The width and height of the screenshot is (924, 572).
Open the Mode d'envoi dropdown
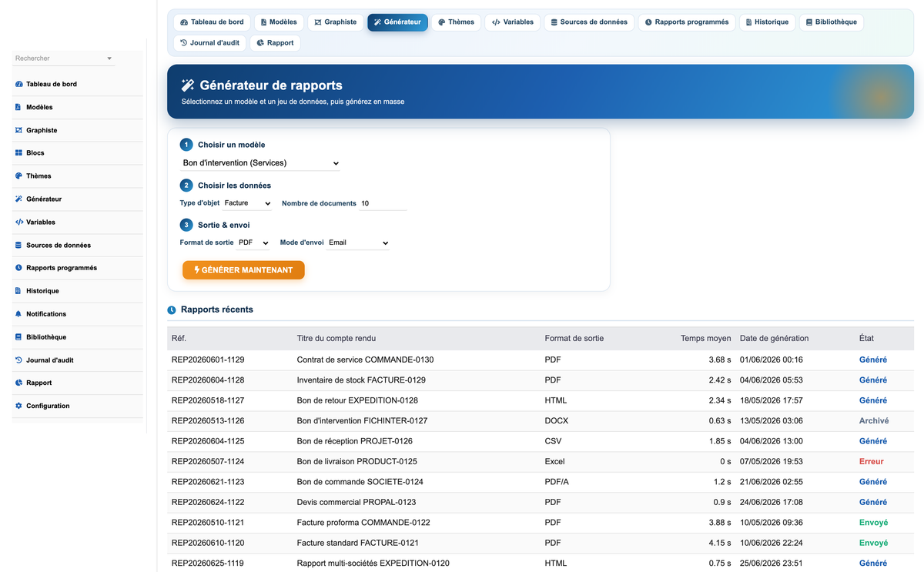[358, 243]
